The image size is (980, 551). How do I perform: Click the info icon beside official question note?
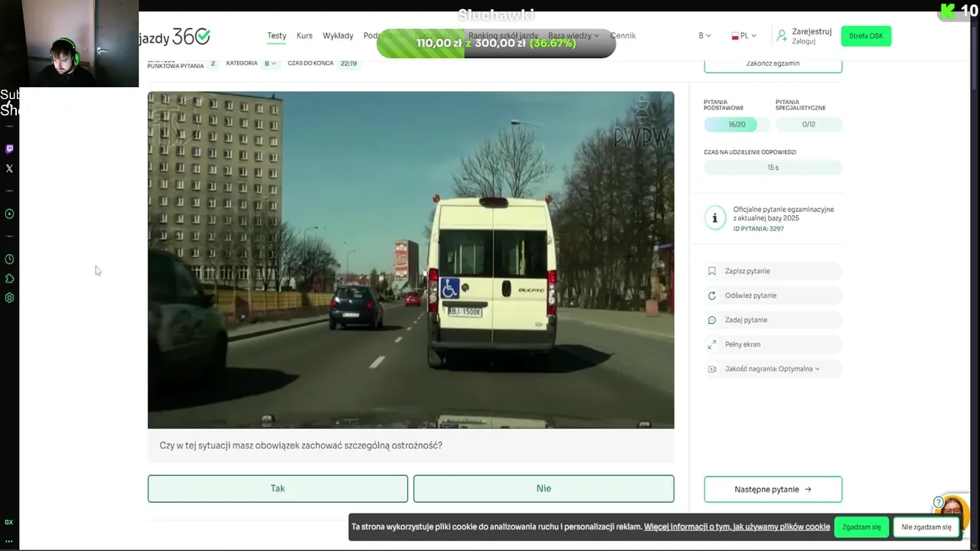pos(714,218)
